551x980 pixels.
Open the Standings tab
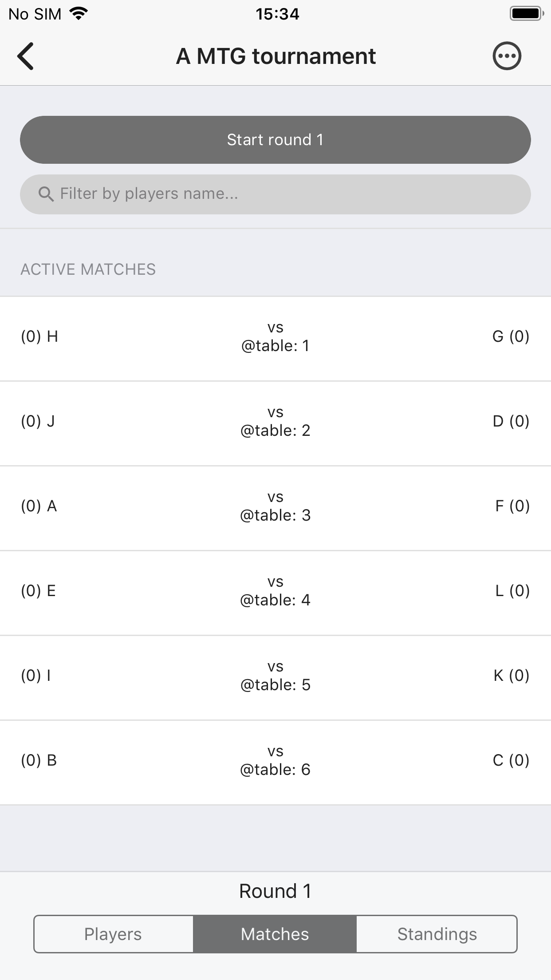click(437, 934)
